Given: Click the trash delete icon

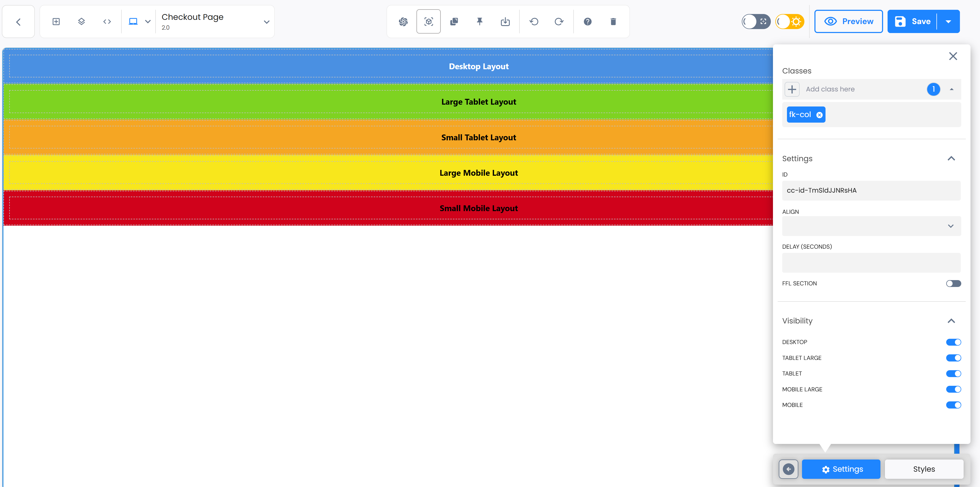Looking at the screenshot, I should pos(613,22).
